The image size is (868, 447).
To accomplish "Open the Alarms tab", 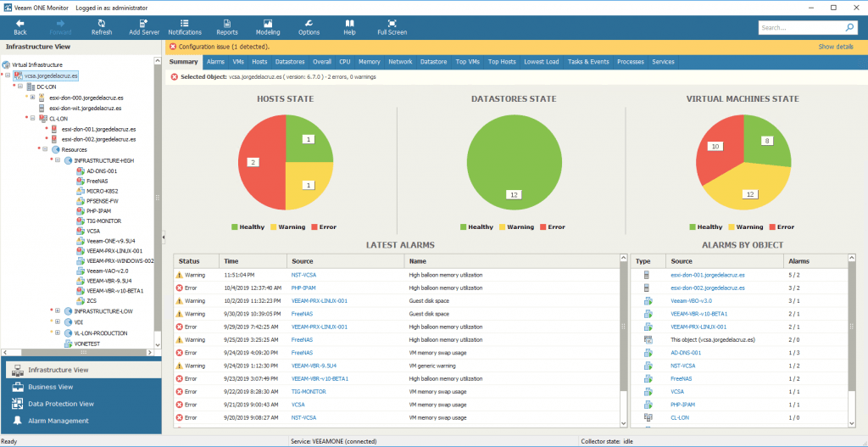I will click(x=215, y=62).
